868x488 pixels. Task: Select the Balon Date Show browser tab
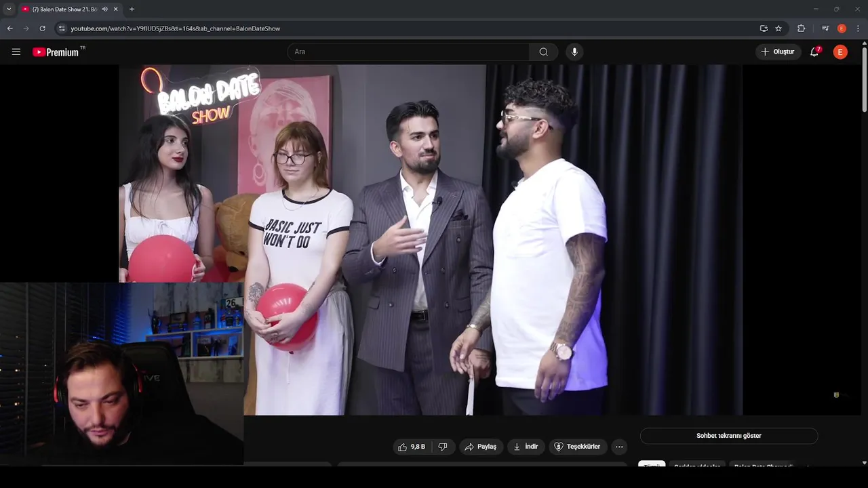pos(70,9)
